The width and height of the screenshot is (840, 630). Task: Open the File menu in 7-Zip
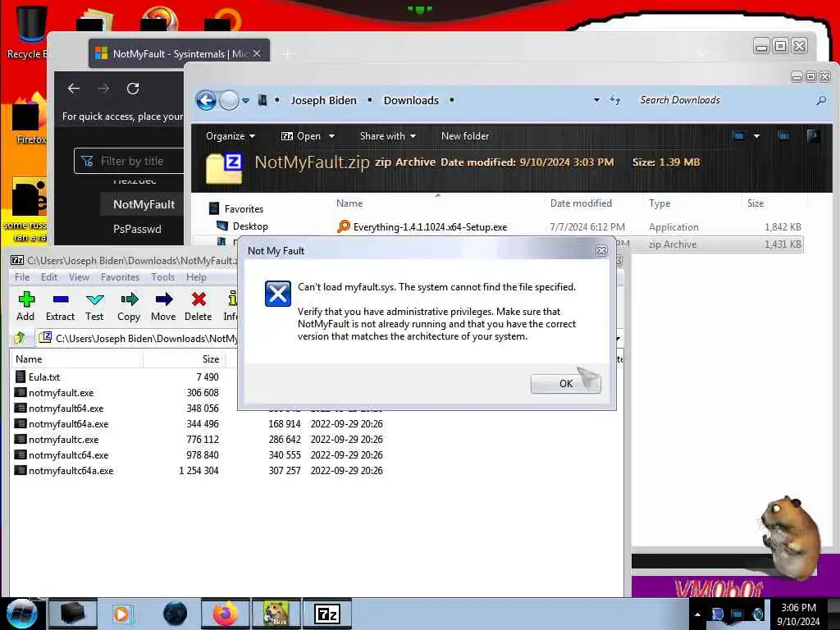[x=22, y=277]
